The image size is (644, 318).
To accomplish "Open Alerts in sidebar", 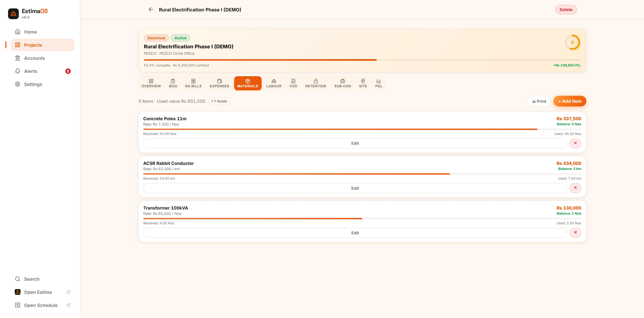I will [42, 71].
